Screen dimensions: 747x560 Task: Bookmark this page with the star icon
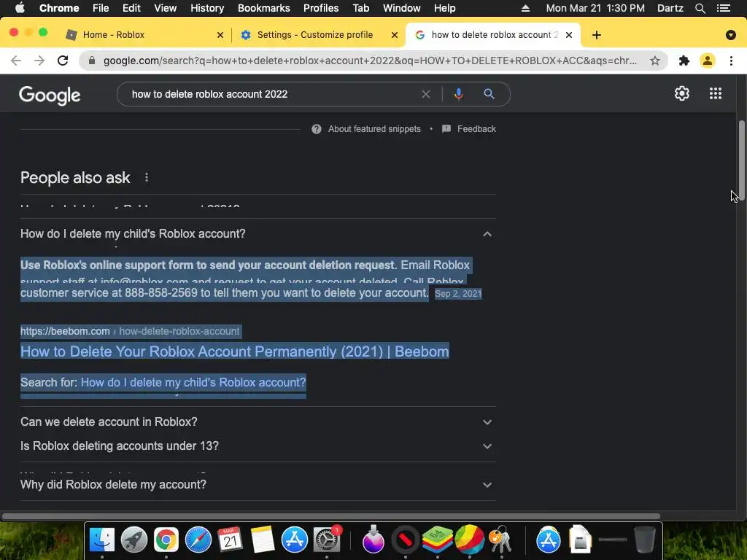click(655, 61)
